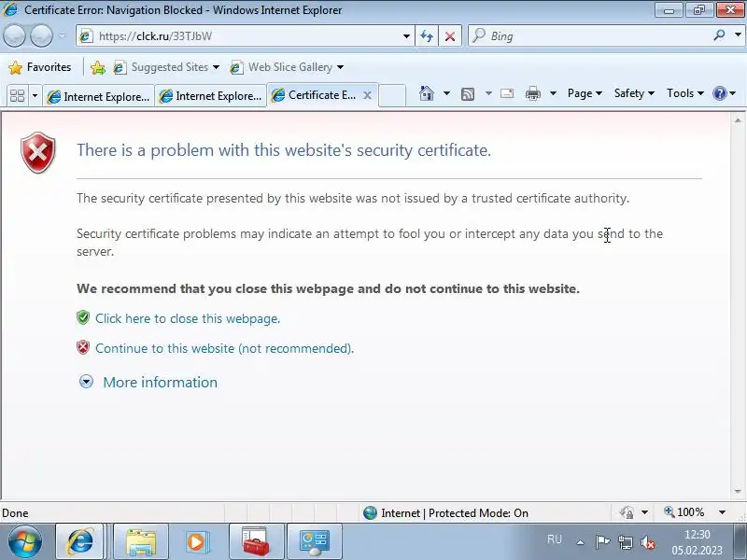Click the Add to Favorites Bar icon

[98, 67]
